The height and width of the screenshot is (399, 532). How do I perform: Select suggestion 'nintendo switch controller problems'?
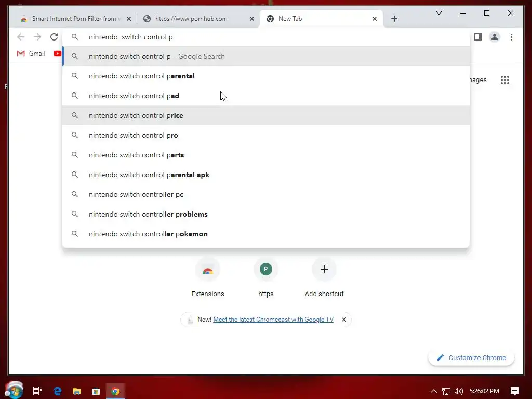tap(266, 214)
